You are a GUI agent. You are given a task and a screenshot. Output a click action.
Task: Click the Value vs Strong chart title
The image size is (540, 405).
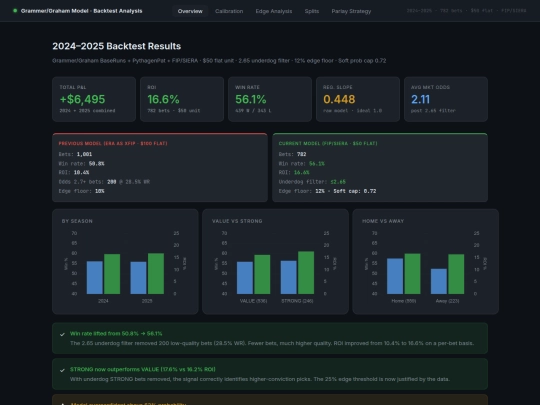click(237, 221)
